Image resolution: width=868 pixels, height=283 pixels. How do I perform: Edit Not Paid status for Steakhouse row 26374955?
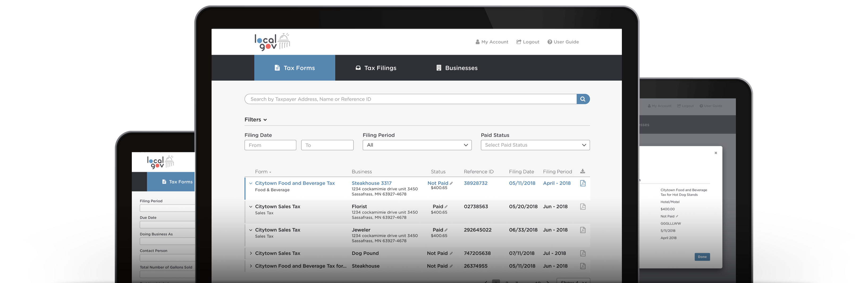(451, 266)
